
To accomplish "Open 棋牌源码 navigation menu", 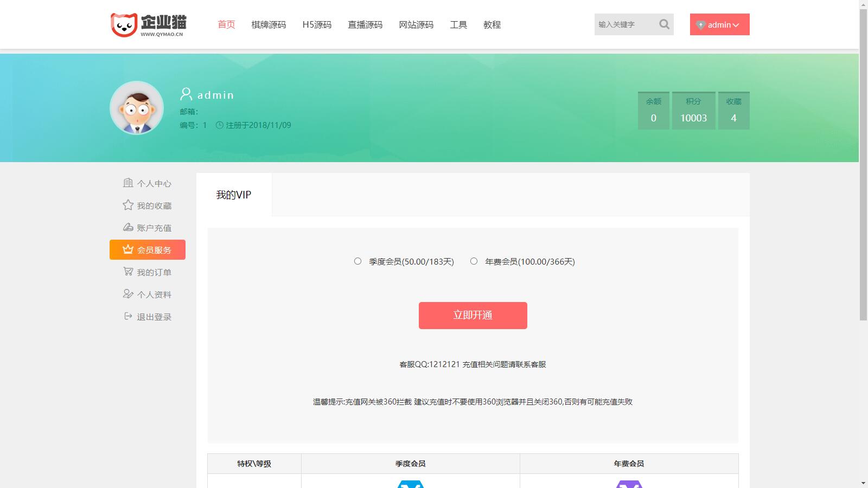I will 269,24.
